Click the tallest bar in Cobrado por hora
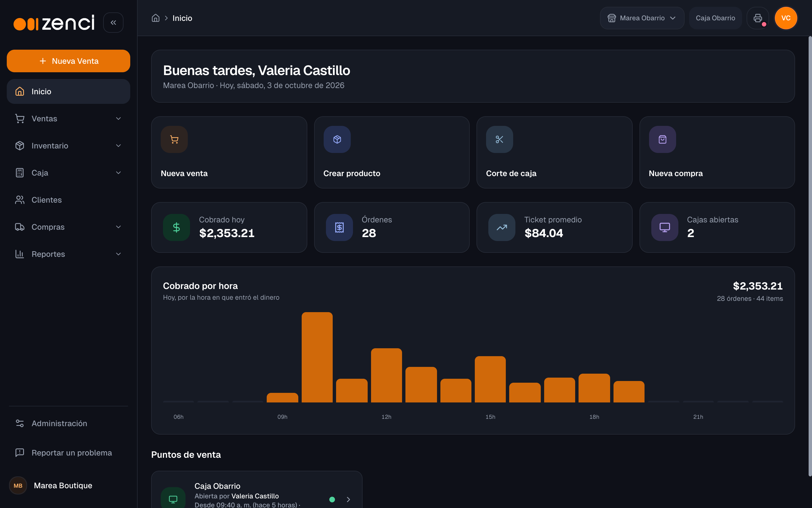Image resolution: width=812 pixels, height=508 pixels. (317, 357)
